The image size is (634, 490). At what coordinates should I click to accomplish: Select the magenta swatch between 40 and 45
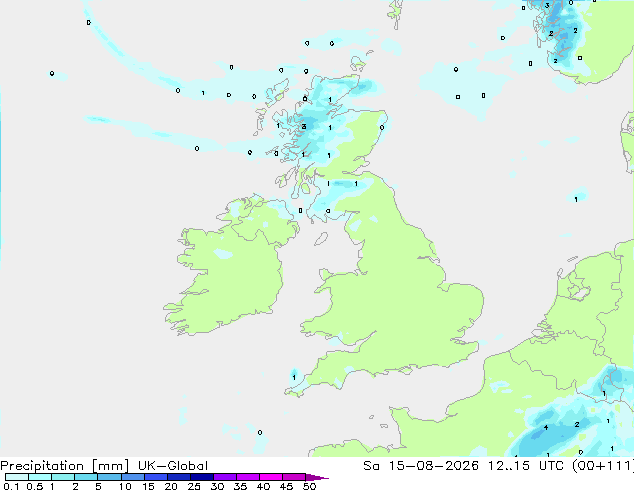tap(271, 477)
